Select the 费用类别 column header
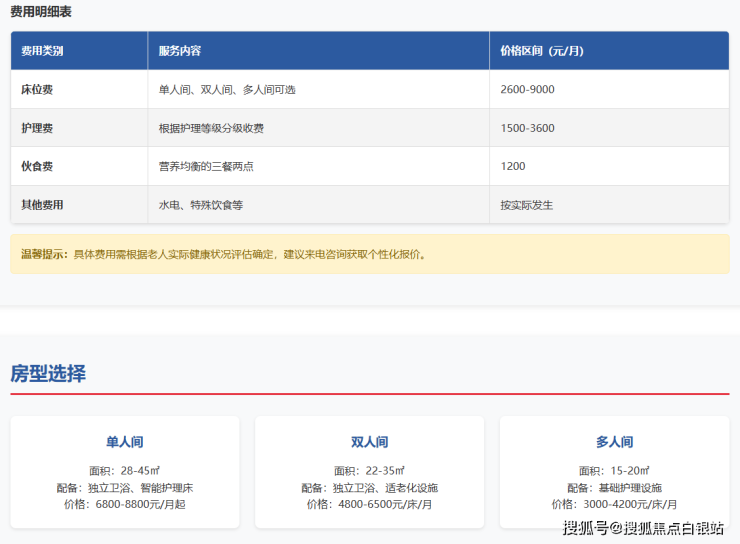 pyautogui.click(x=42, y=50)
